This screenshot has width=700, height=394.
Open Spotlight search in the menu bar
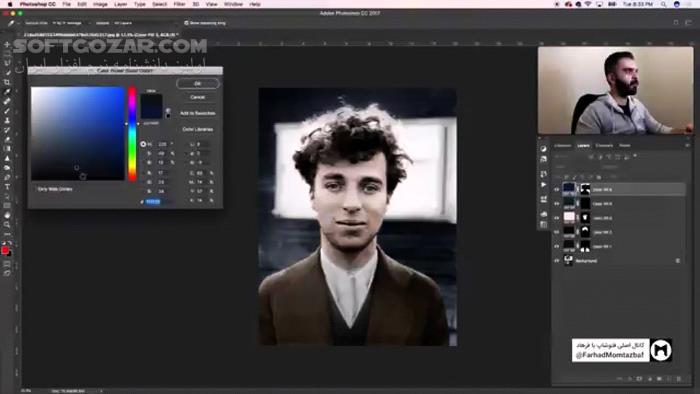[x=664, y=4]
